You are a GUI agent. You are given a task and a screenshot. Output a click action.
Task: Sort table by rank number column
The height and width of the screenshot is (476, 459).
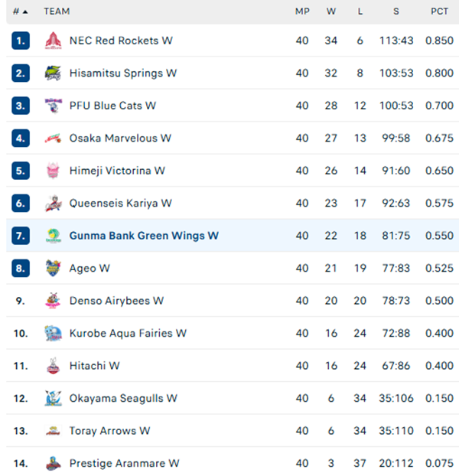[20, 11]
